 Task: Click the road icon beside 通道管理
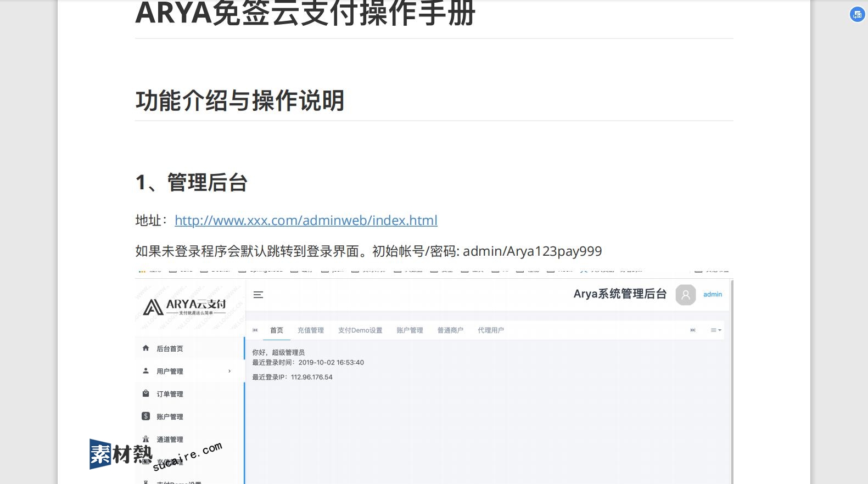(145, 439)
